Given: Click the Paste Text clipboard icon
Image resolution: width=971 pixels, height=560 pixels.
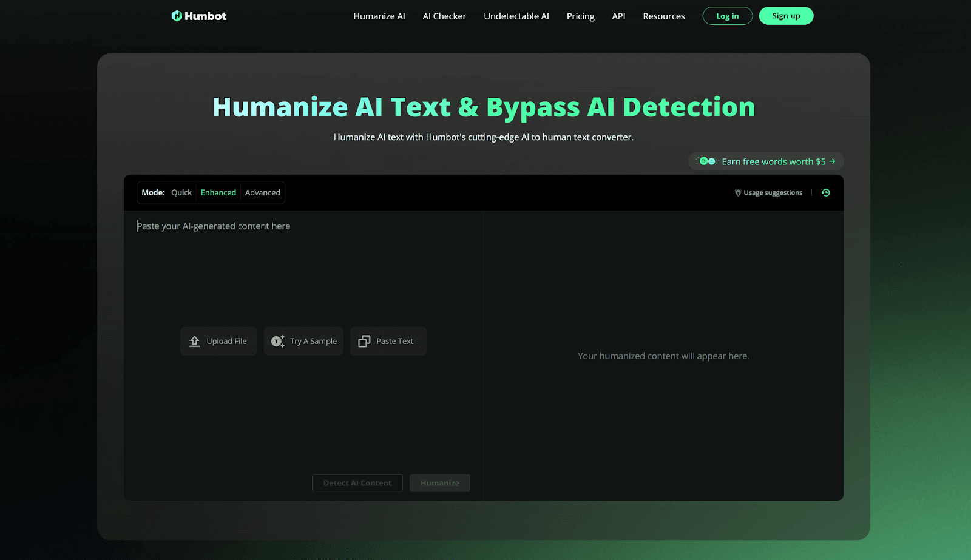Looking at the screenshot, I should 364,341.
